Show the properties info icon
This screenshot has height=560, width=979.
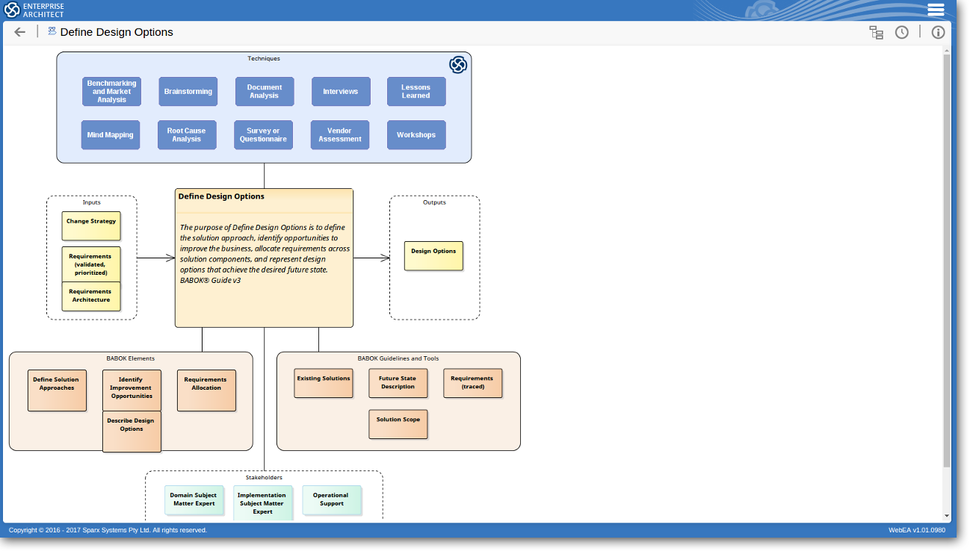click(938, 32)
